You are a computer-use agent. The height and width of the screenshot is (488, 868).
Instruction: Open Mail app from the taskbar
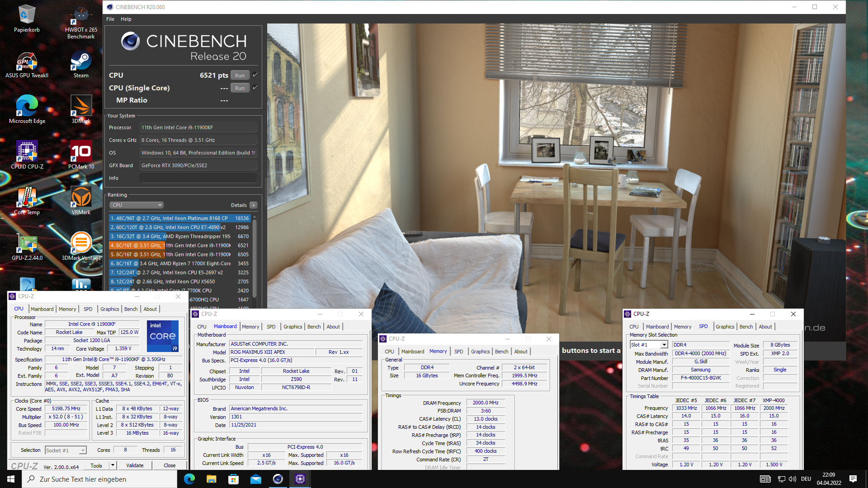click(255, 479)
